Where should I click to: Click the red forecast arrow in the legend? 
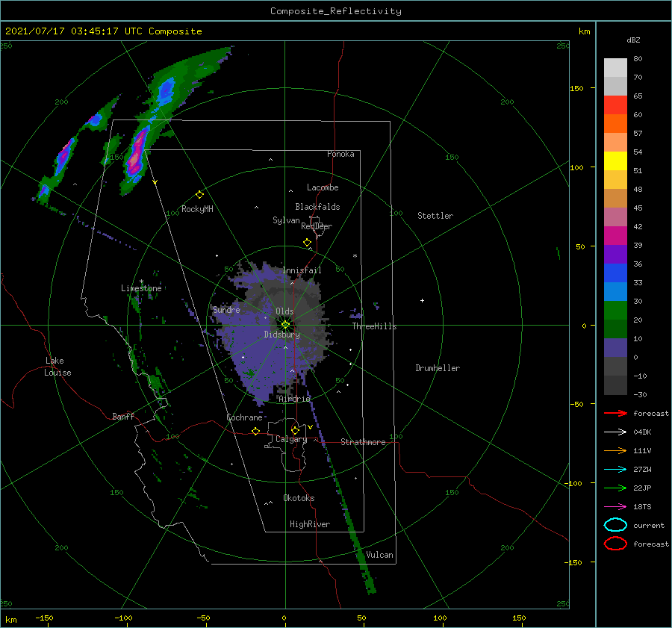pyautogui.click(x=615, y=413)
